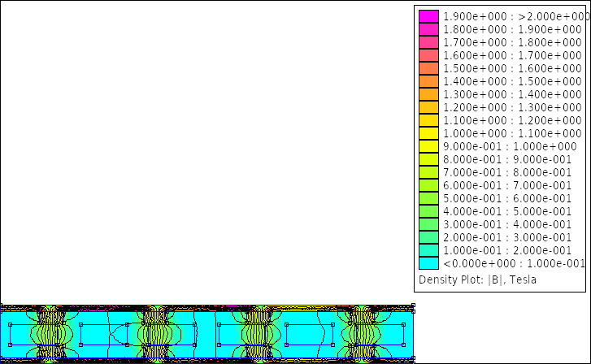Click the '1.900e+000 : >2.000e+000' legend text
This screenshot has width=591, height=364.
pyautogui.click(x=516, y=16)
